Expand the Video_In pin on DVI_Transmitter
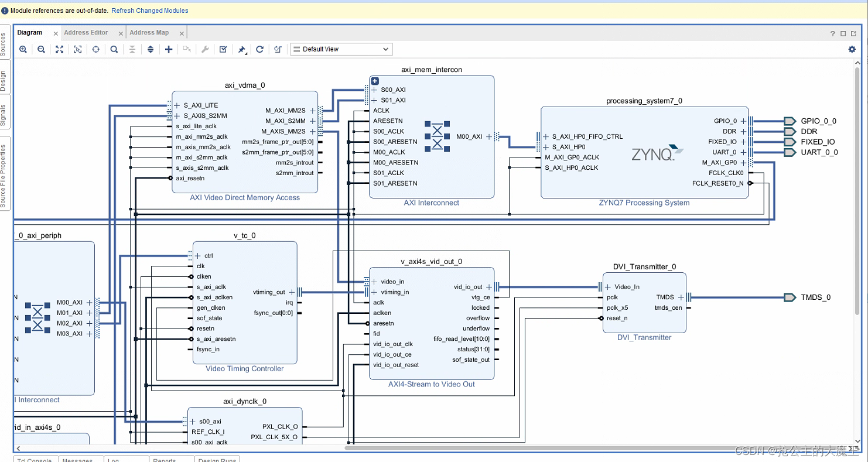 pos(609,287)
